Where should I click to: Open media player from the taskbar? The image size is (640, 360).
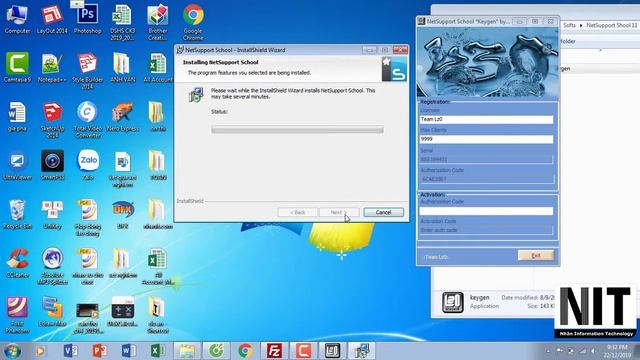click(x=40, y=351)
